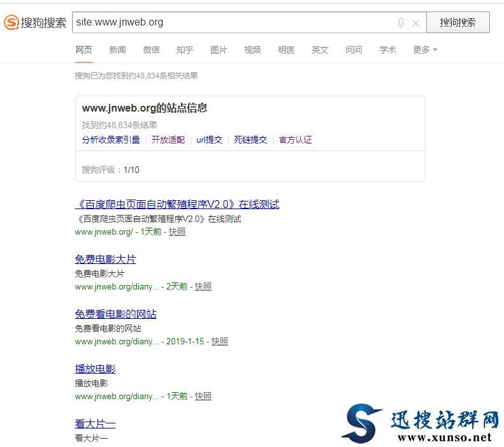Open 快照 for the 2019-1-15 result
This screenshot has width=504, height=447.
click(220, 342)
